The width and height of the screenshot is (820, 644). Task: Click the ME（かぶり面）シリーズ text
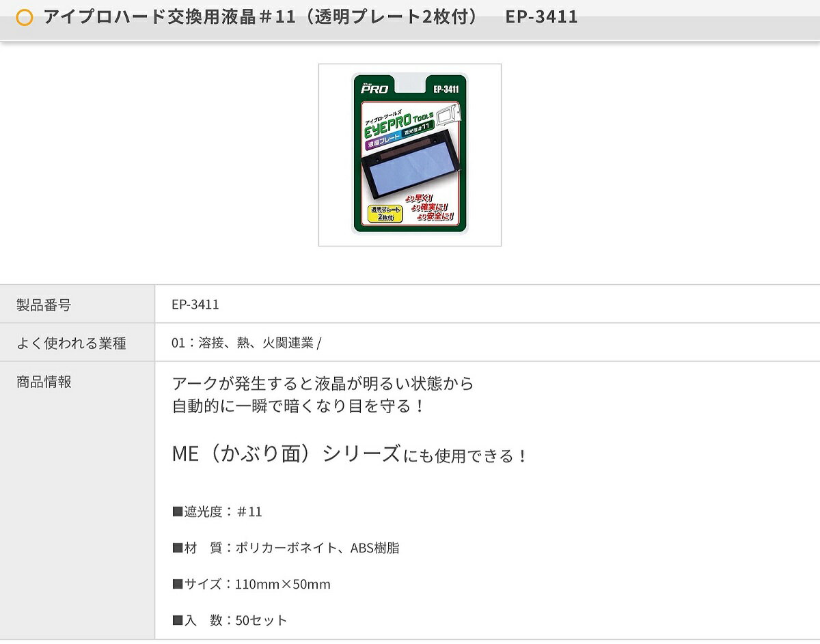(x=286, y=454)
